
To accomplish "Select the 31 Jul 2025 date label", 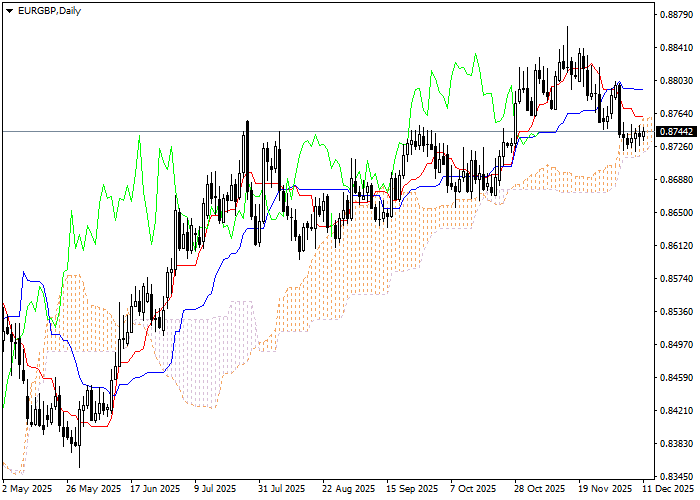I will [x=280, y=489].
